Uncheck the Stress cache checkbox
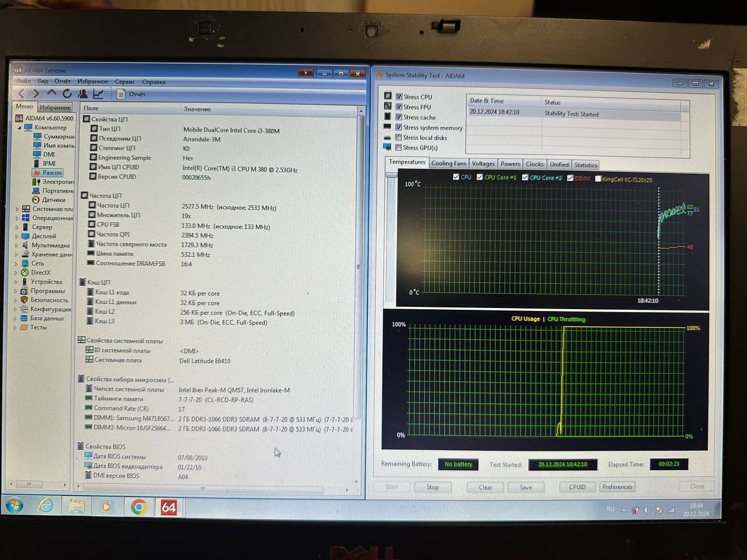Viewport: 747px width, 560px height. coord(399,117)
